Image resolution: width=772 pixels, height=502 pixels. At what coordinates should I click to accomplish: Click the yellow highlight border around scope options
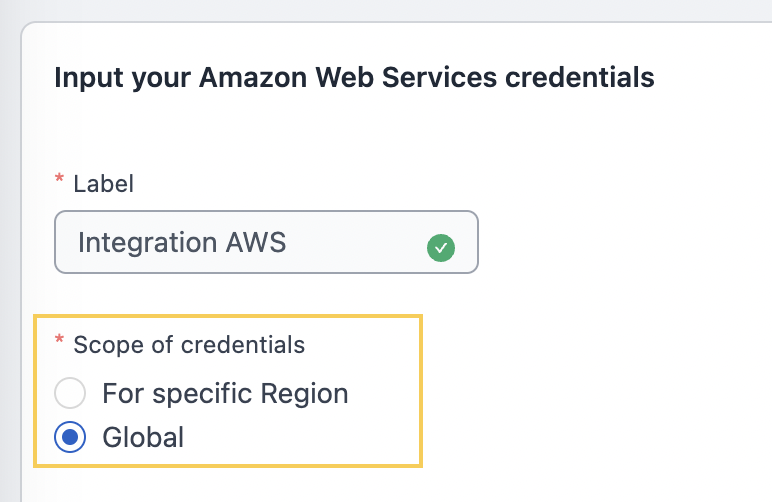point(228,316)
